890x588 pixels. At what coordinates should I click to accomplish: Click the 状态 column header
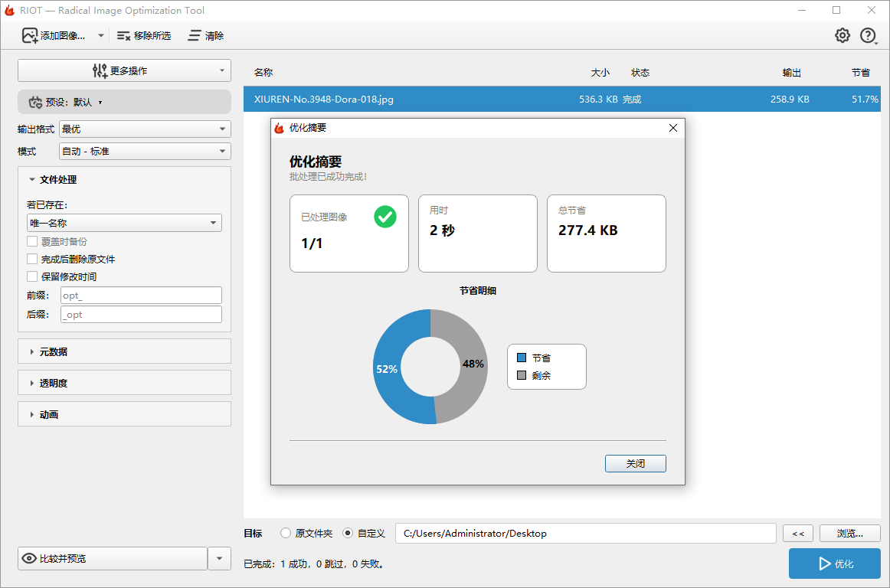[x=640, y=73]
